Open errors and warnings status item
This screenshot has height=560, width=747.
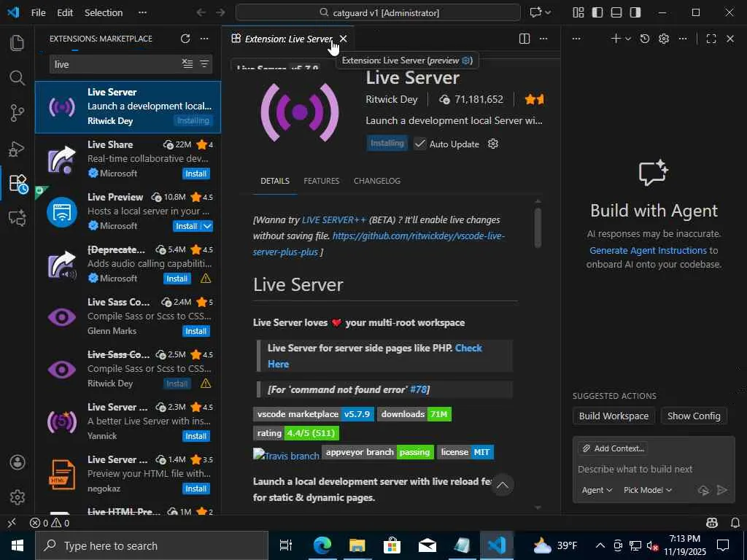pos(50,523)
